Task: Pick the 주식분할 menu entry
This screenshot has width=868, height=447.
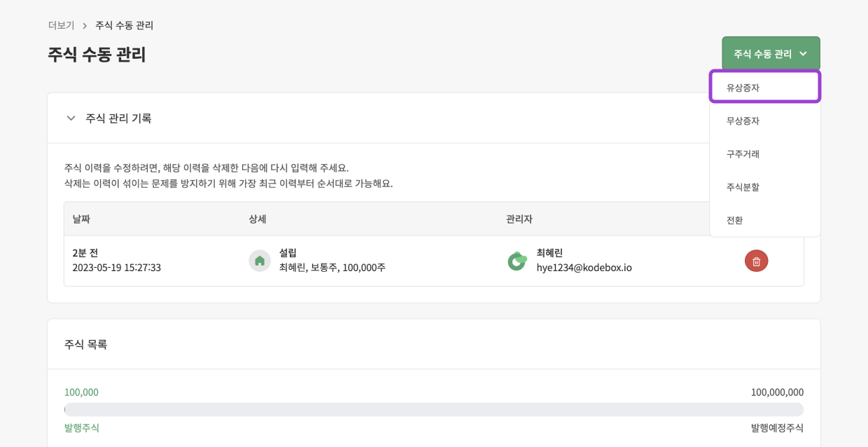Action: point(743,187)
